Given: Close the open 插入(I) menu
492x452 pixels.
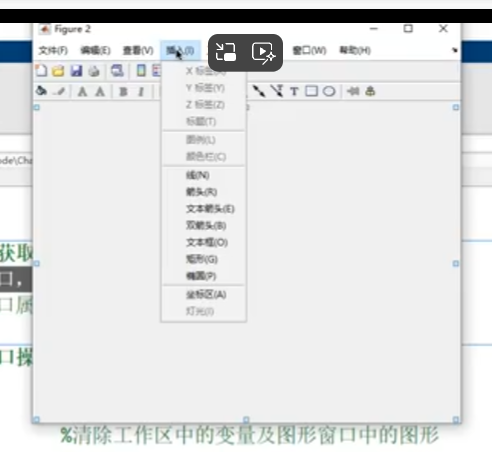Looking at the screenshot, I should click(180, 50).
